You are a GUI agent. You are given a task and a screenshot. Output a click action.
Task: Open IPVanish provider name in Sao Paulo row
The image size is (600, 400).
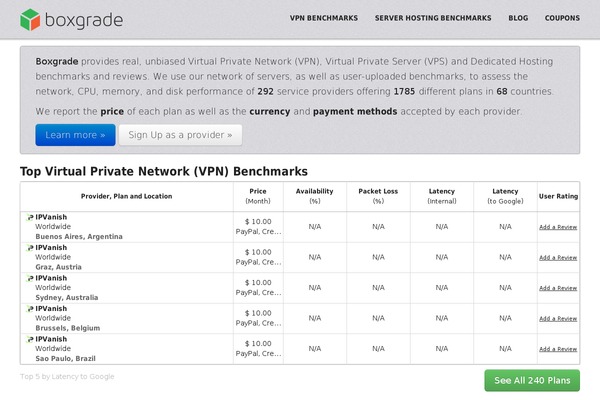point(51,339)
